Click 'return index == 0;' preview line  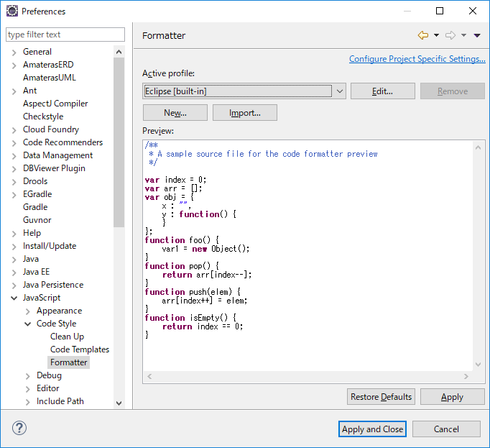coord(203,326)
